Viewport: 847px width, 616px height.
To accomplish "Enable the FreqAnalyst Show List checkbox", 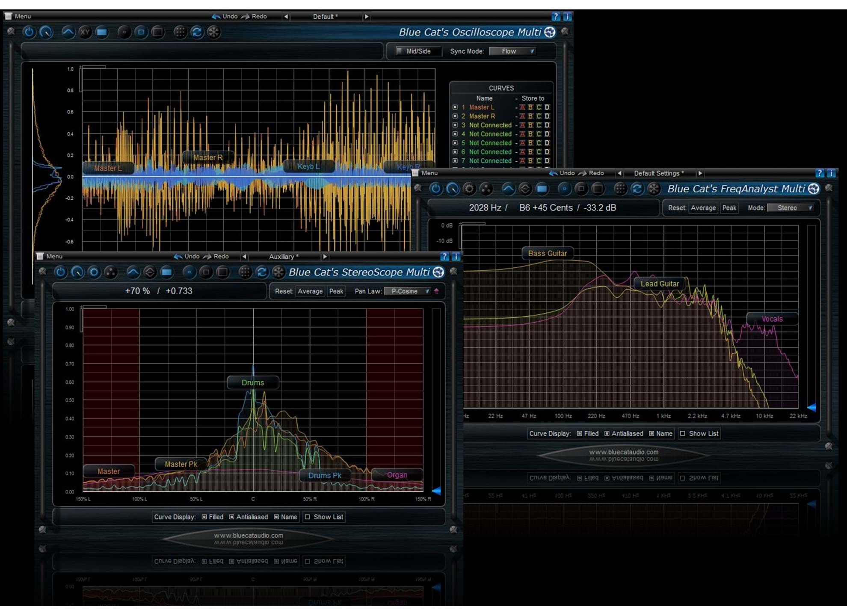I will tap(683, 434).
